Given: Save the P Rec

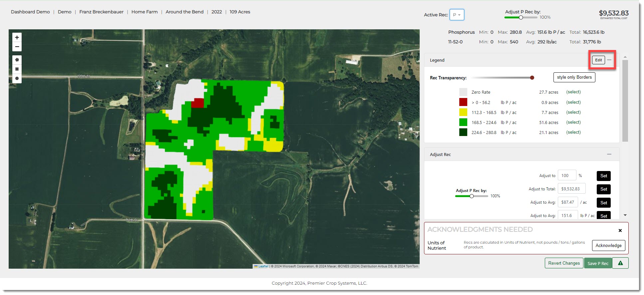Looking at the screenshot, I should click(598, 263).
